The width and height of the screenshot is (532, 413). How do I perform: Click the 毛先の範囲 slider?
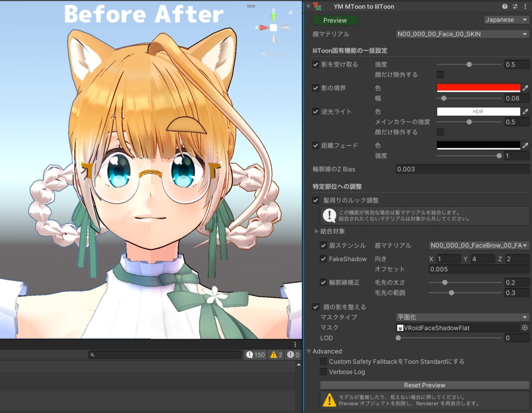[465, 292]
